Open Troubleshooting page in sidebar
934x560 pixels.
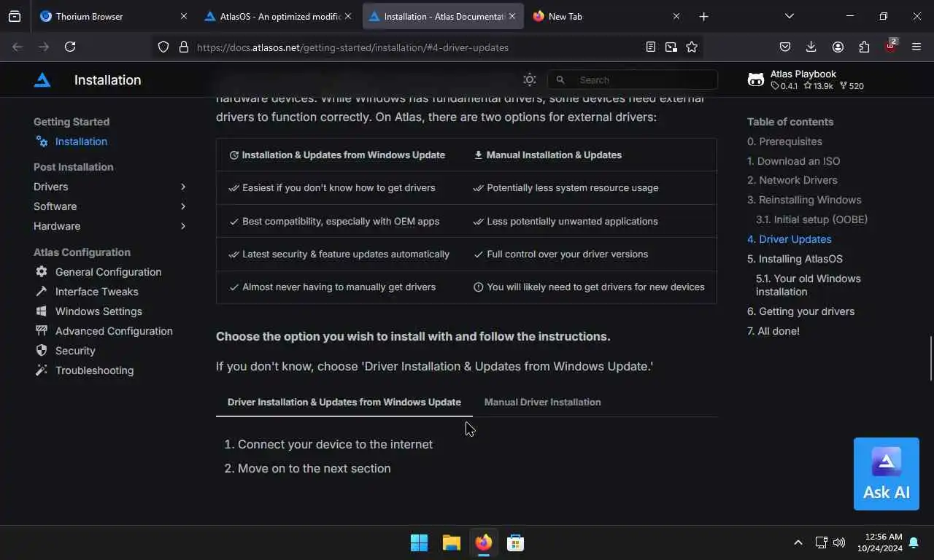(x=94, y=370)
